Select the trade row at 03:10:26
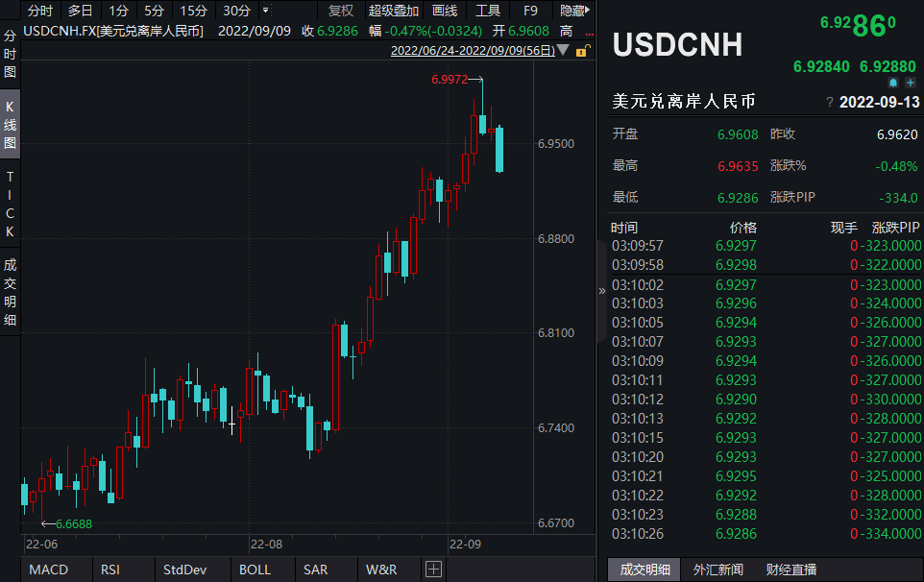Viewport: 924px width, 582px height. [x=766, y=534]
